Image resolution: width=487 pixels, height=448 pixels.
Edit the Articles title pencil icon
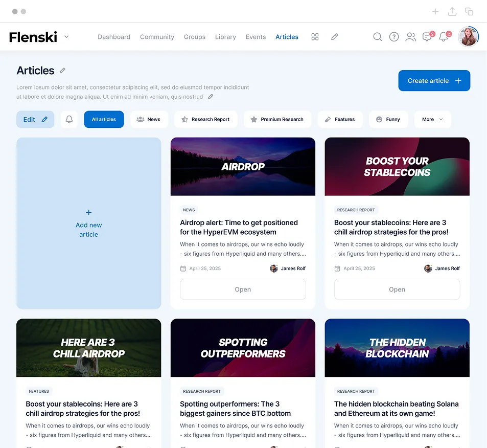pos(63,71)
